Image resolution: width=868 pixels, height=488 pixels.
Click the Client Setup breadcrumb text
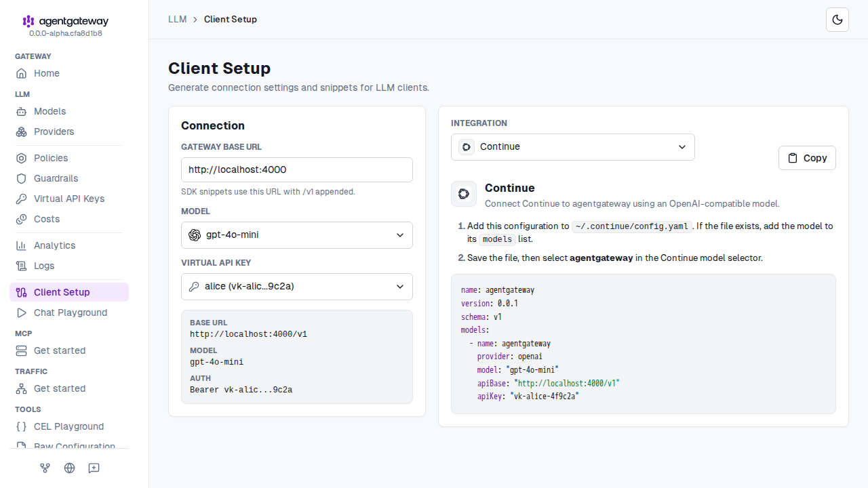(231, 19)
